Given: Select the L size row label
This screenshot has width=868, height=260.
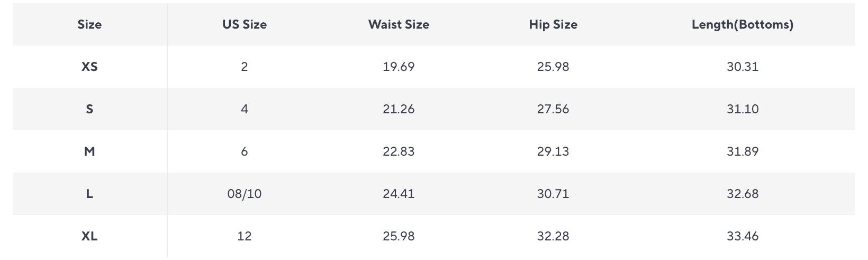Looking at the screenshot, I should coord(89,194).
